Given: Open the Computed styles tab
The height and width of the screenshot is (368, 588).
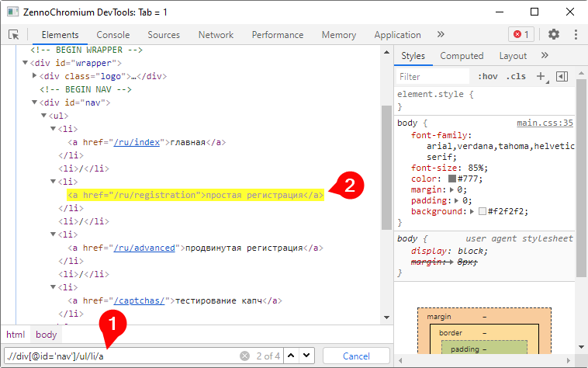Looking at the screenshot, I should click(462, 56).
